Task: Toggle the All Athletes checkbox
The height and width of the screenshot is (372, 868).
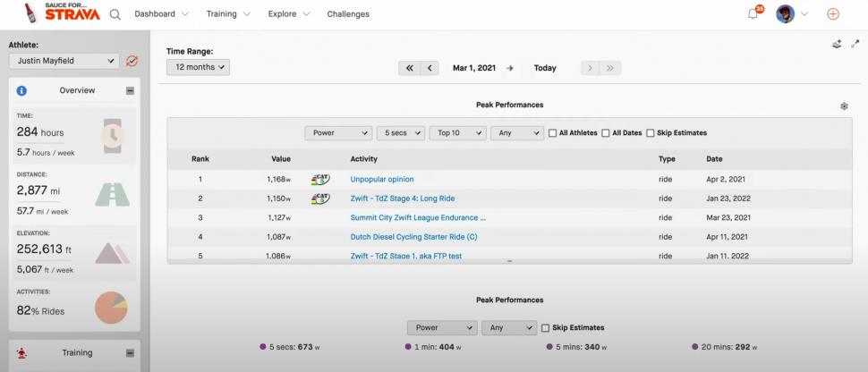Action: [x=552, y=133]
